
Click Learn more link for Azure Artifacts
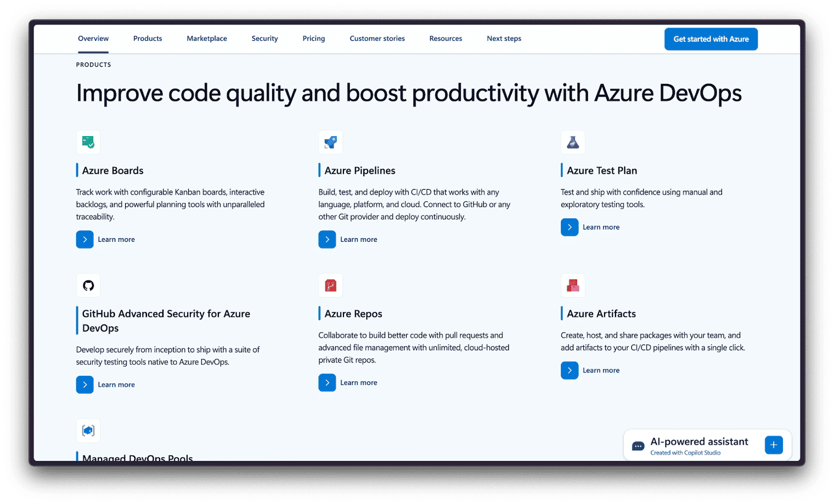pyautogui.click(x=601, y=370)
